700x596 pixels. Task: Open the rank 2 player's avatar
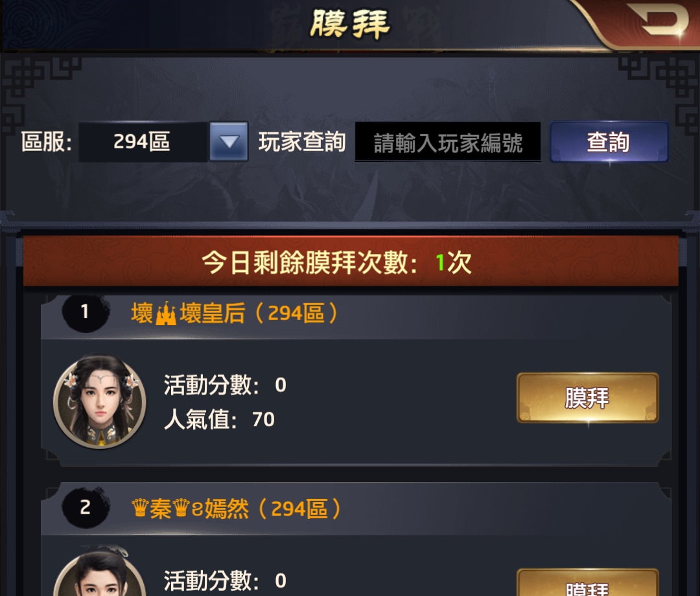(x=99, y=573)
